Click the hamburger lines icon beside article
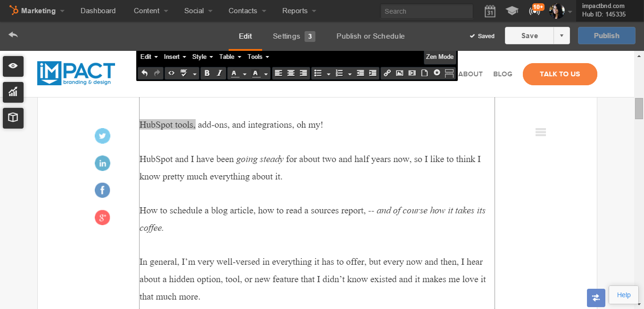Image resolution: width=644 pixels, height=309 pixels. click(541, 132)
